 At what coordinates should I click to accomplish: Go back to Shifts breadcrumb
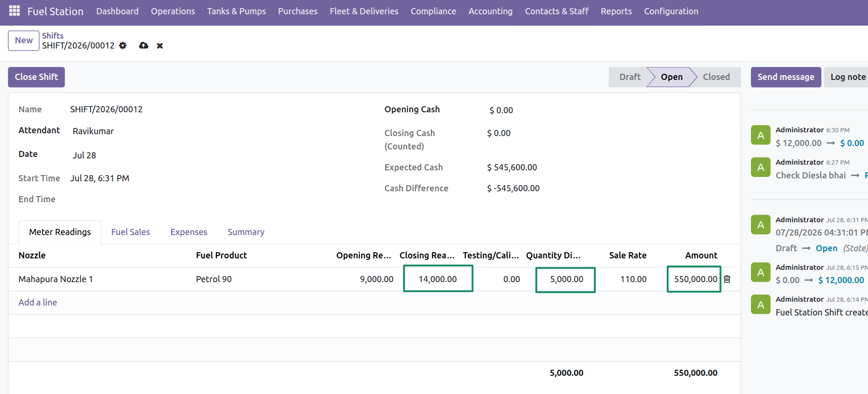(x=53, y=36)
